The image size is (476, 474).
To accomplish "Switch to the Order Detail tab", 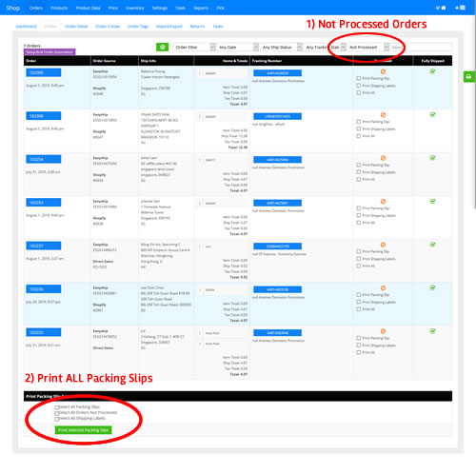I will [x=76, y=27].
